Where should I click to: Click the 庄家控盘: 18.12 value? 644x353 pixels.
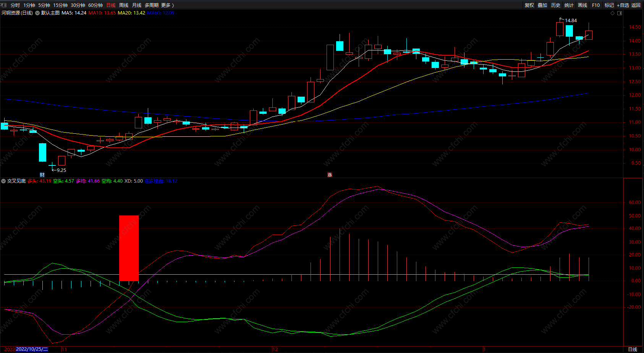point(161,181)
